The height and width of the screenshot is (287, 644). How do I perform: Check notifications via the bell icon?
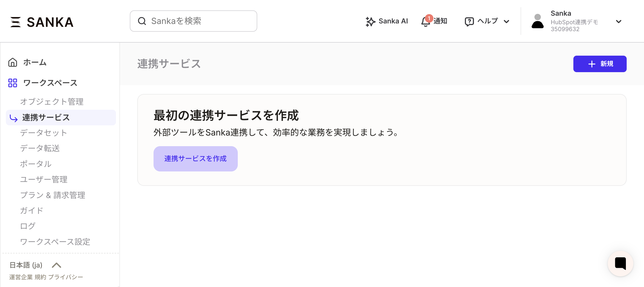[425, 21]
